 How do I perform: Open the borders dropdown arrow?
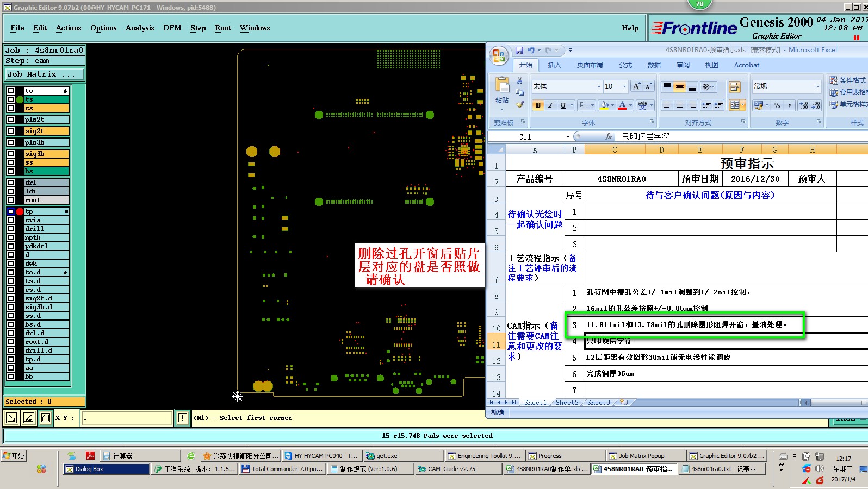592,105
